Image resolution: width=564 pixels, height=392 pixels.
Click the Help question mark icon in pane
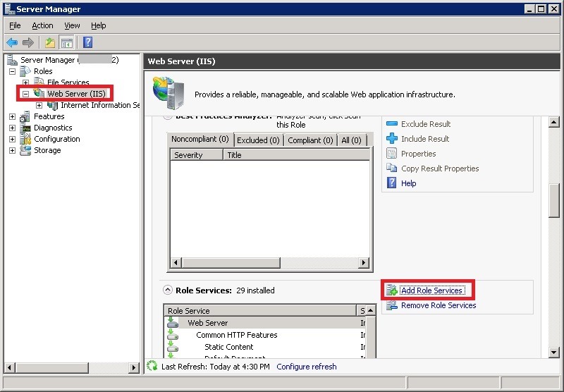click(x=391, y=183)
